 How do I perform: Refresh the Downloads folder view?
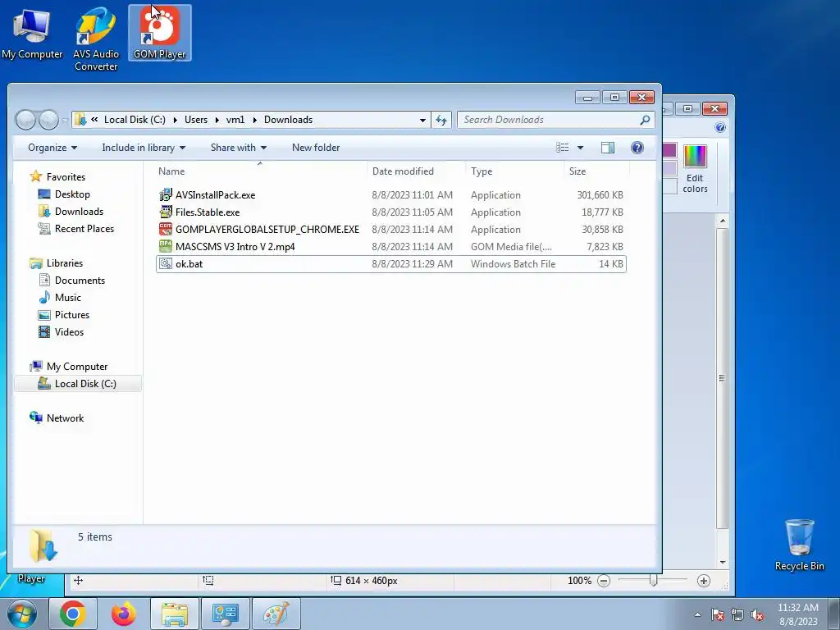(441, 120)
